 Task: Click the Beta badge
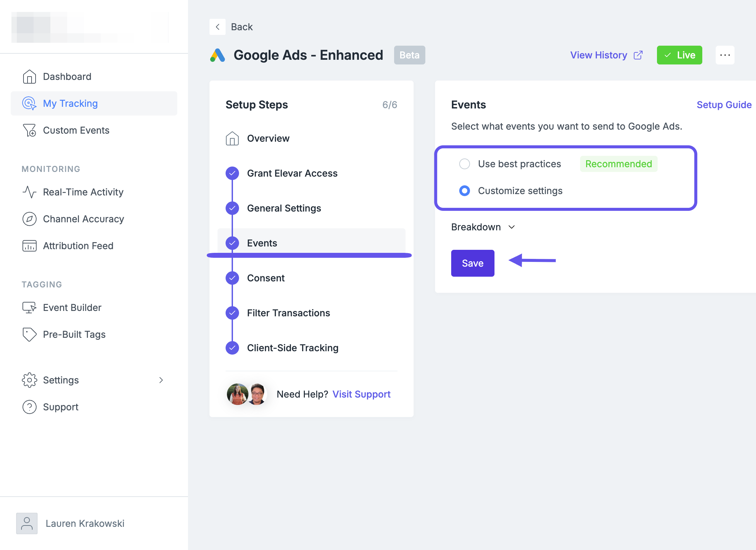coord(410,55)
